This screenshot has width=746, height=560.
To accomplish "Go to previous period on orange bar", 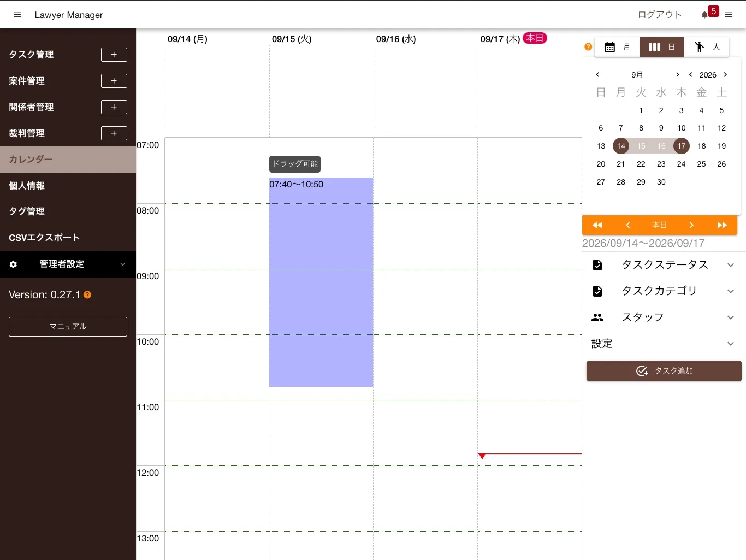I will pos(628,225).
